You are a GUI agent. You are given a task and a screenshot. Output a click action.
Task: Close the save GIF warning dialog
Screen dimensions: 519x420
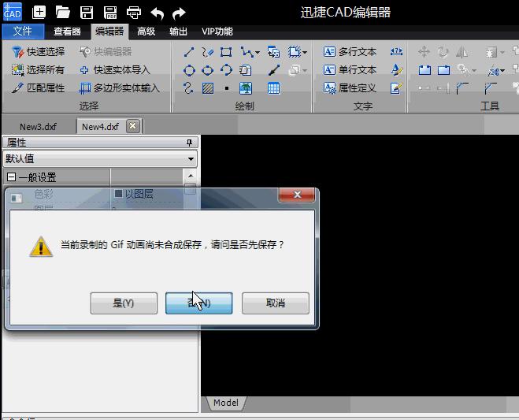pyautogui.click(x=297, y=195)
